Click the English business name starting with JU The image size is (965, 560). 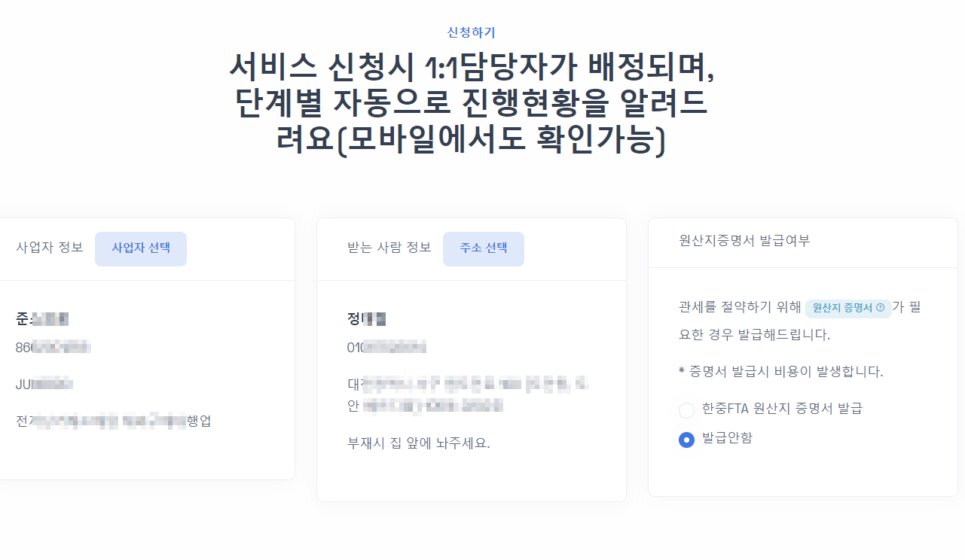coord(44,385)
